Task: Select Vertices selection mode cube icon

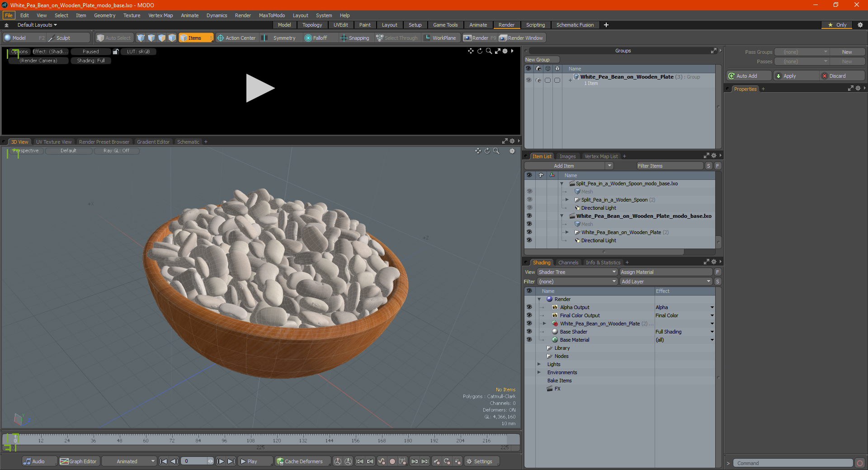Action: pos(141,38)
